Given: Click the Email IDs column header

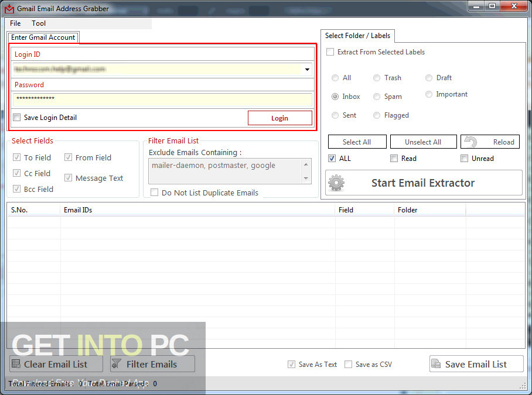Looking at the screenshot, I should click(198, 210).
